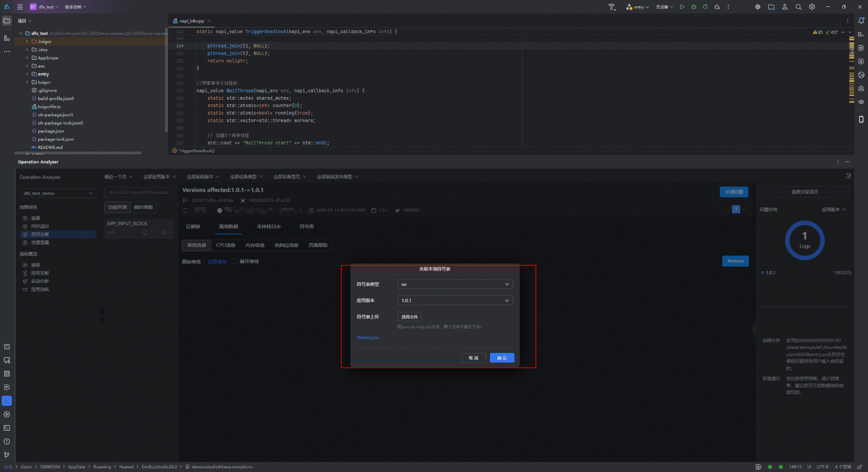Select the CPU信息 segment button
Viewport: 868px width, 472px height.
[x=226, y=245]
